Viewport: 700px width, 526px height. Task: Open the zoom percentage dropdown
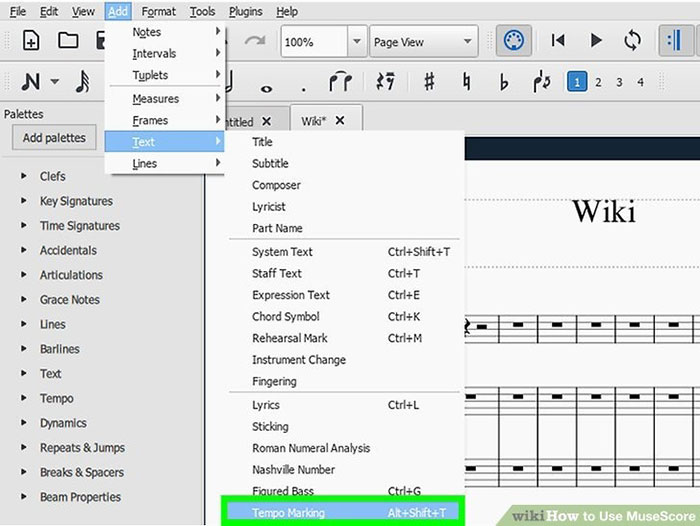pyautogui.click(x=356, y=42)
